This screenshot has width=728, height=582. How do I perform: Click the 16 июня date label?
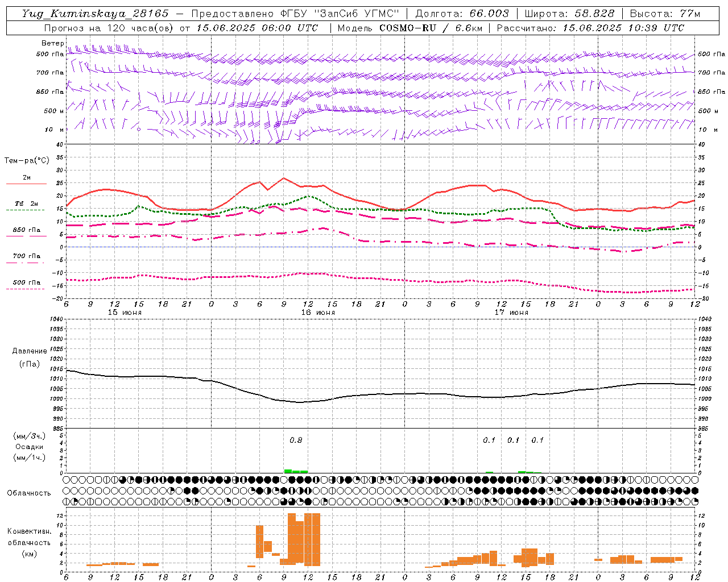[318, 312]
